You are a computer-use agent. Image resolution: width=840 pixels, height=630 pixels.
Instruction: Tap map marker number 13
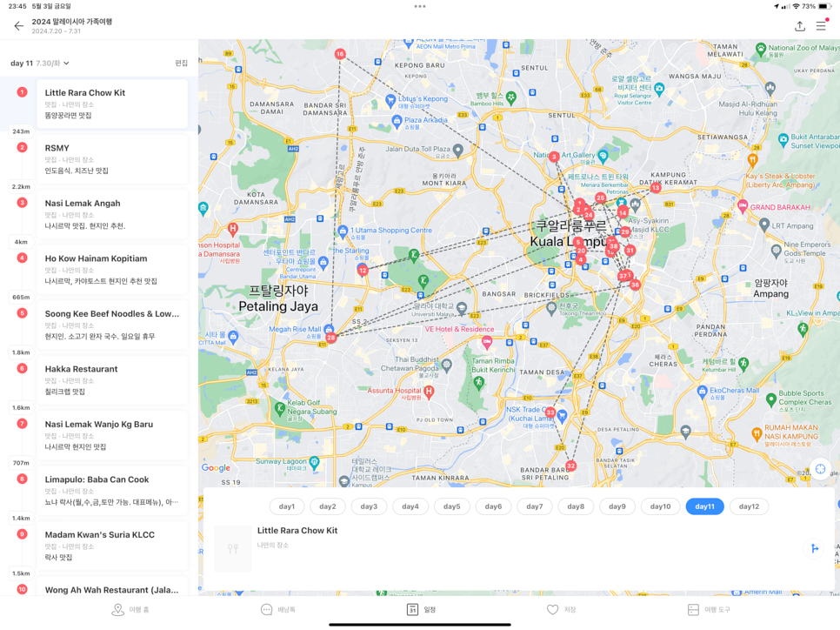(655, 188)
